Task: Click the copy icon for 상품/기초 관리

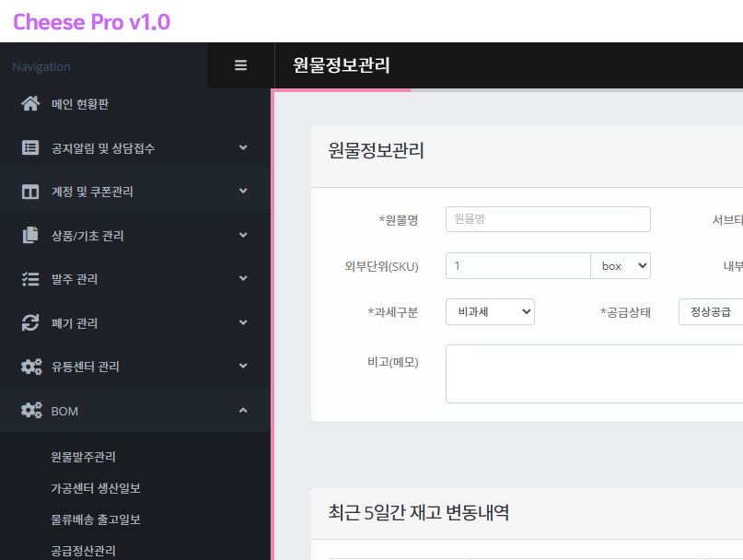Action: click(30, 235)
